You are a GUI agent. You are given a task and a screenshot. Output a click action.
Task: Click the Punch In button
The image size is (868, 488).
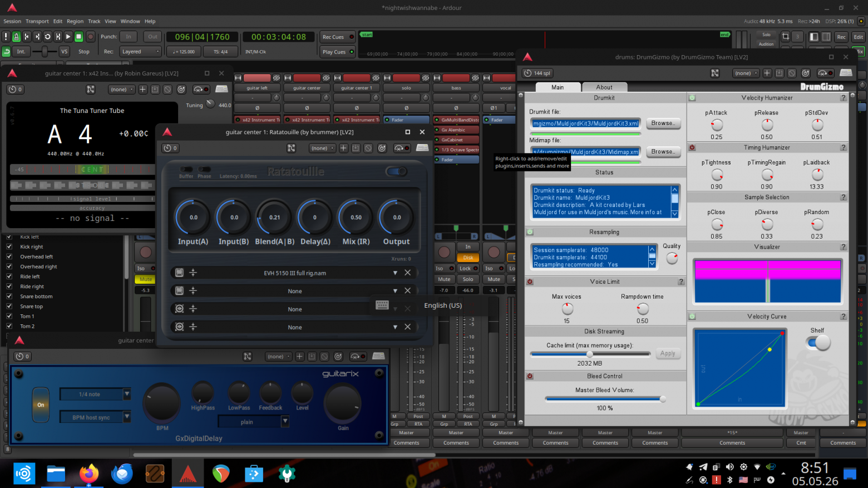pyautogui.click(x=129, y=37)
